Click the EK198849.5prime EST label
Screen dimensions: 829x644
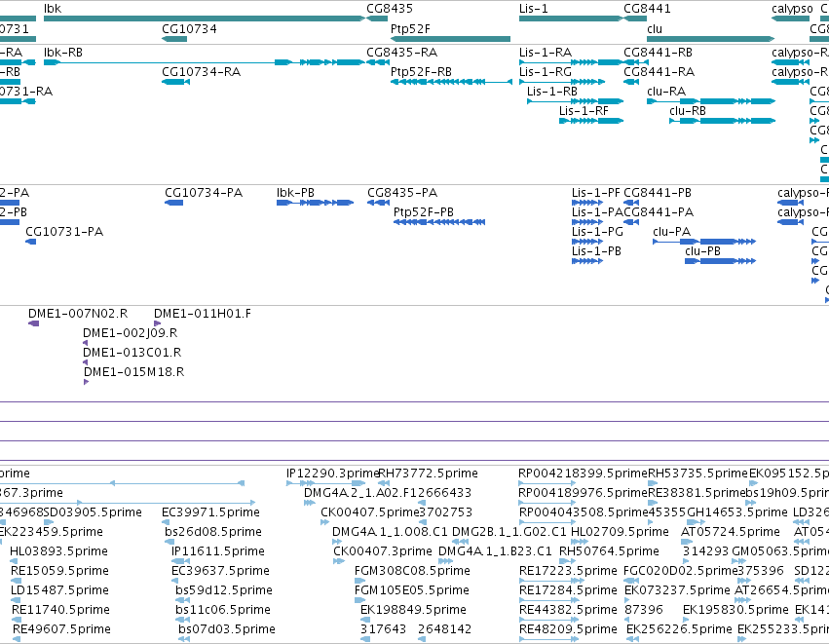tap(413, 611)
